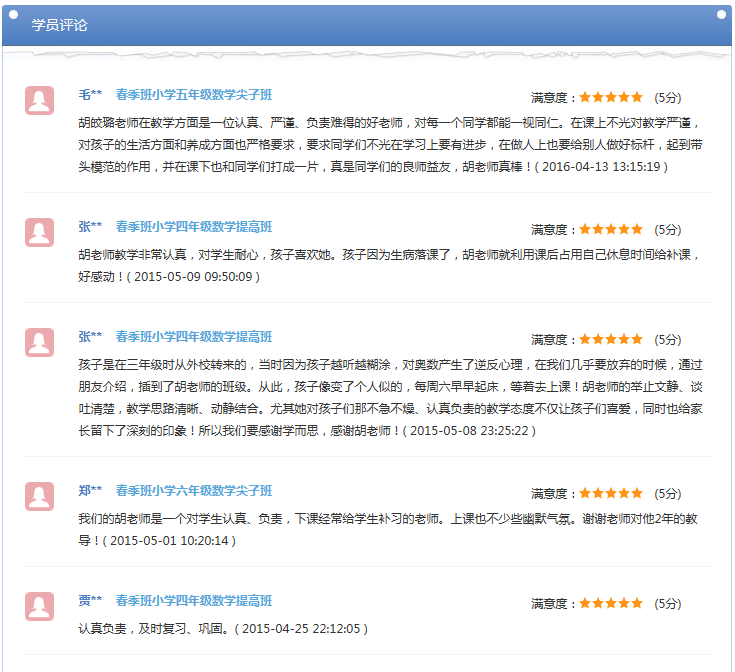
Task: Click username 张** on the 2015-05-09 review
Action: (90, 227)
